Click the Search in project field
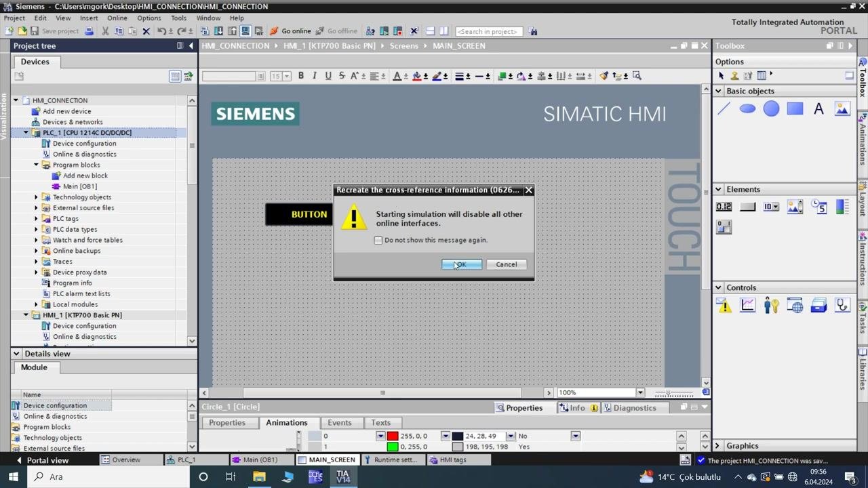The height and width of the screenshot is (488, 868). click(x=488, y=31)
